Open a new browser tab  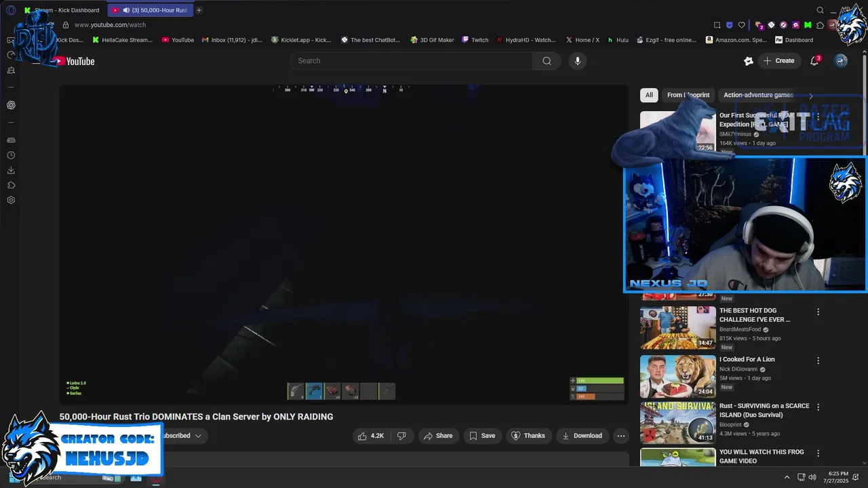coord(199,10)
